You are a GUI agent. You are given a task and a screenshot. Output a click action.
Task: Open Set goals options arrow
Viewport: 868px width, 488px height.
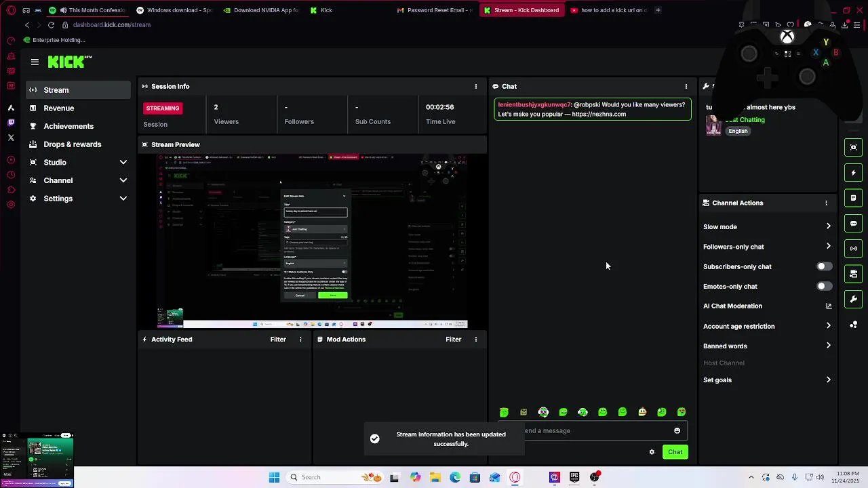(x=829, y=380)
